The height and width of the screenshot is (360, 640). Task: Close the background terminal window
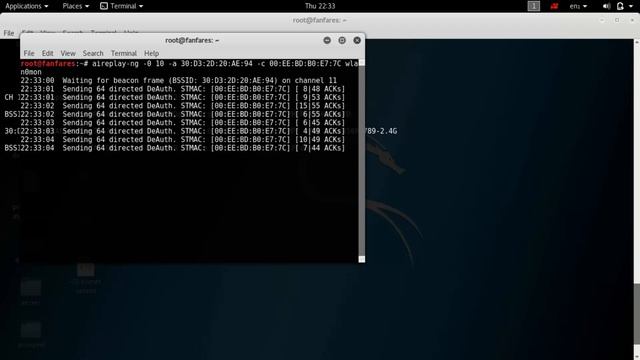(632, 20)
